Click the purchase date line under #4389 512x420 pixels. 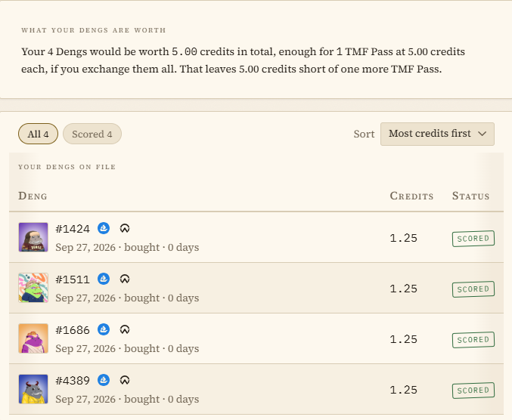[127, 399]
